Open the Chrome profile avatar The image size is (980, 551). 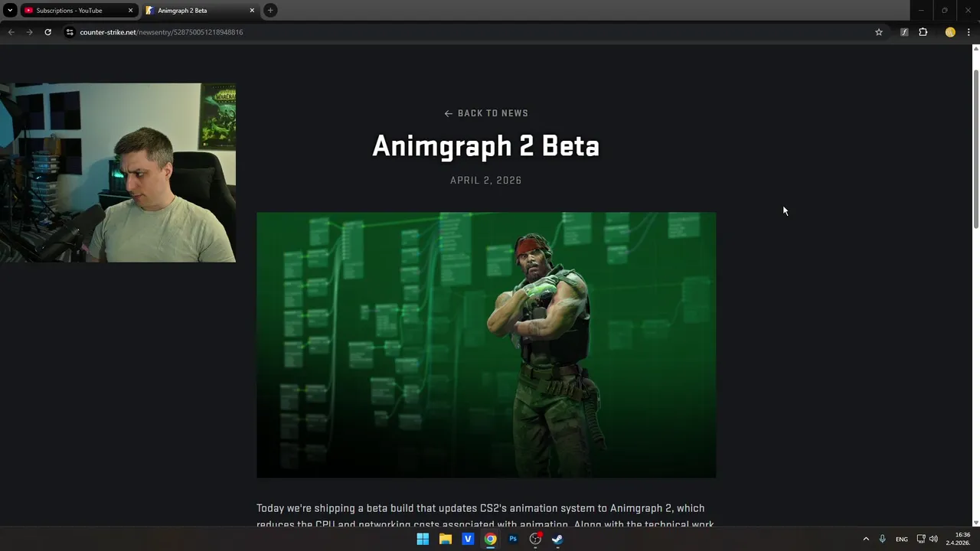click(x=950, y=32)
